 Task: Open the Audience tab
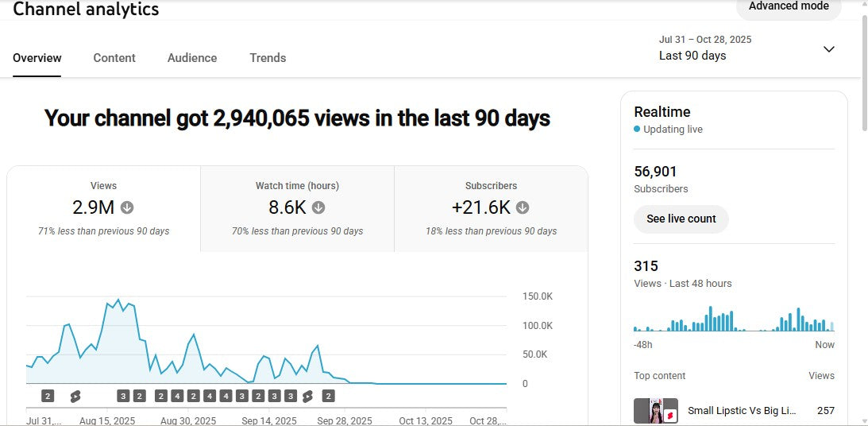tap(192, 58)
